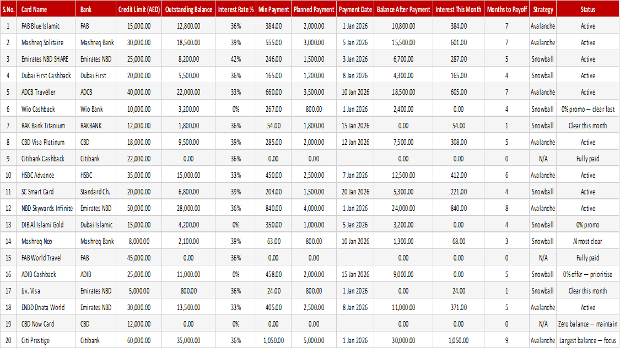Image resolution: width=620 pixels, height=364 pixels.
Task: Select the Outstanding Balance header cell
Action: coord(188,9)
